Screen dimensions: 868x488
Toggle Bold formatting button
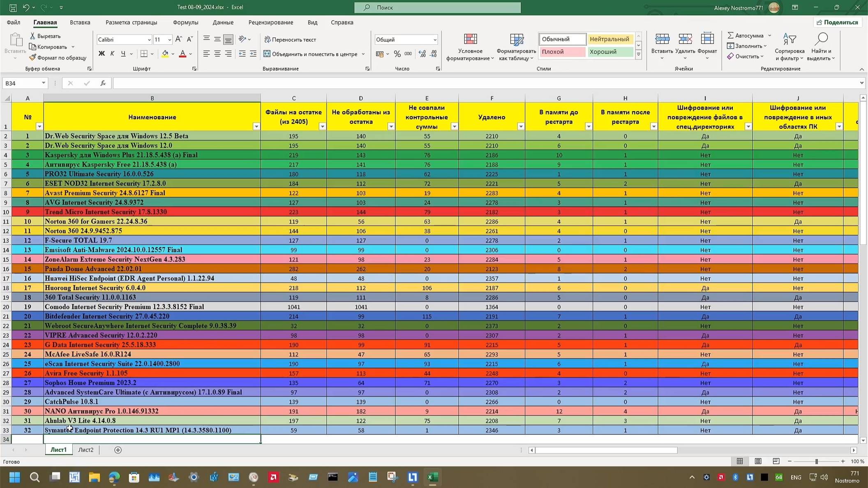102,54
